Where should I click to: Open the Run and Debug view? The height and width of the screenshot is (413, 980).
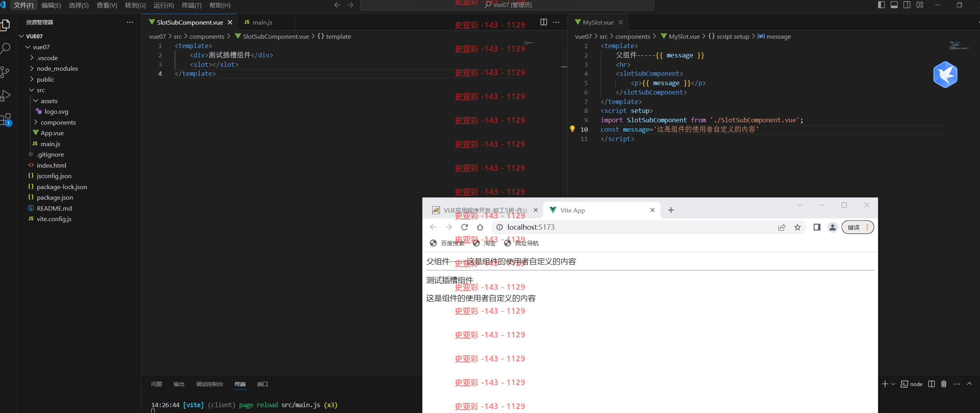[5, 95]
